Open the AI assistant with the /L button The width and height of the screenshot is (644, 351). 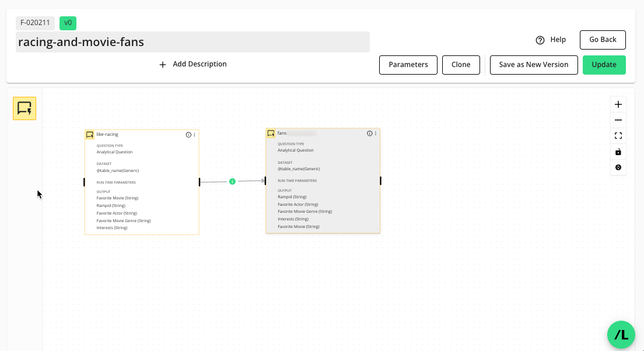[x=621, y=335]
